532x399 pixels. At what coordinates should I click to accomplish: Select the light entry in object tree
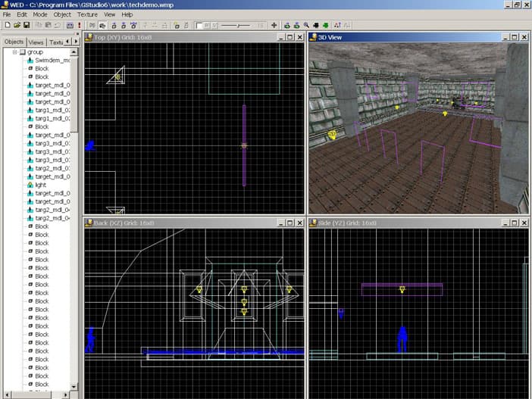(40, 185)
